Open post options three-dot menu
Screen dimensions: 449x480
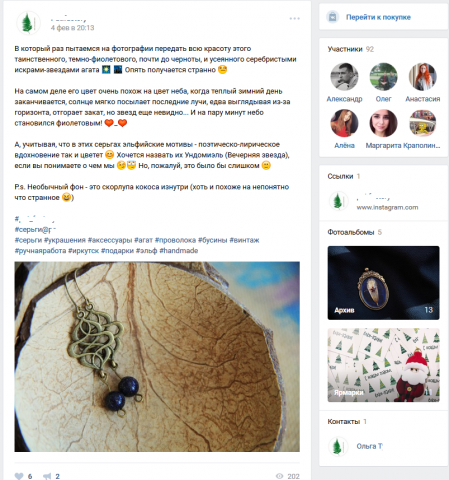[294, 19]
